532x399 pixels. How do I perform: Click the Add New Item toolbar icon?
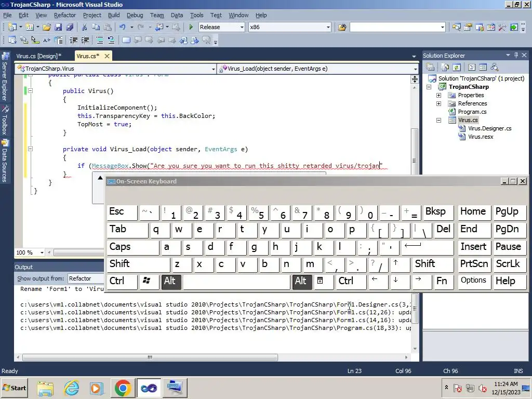[30, 27]
